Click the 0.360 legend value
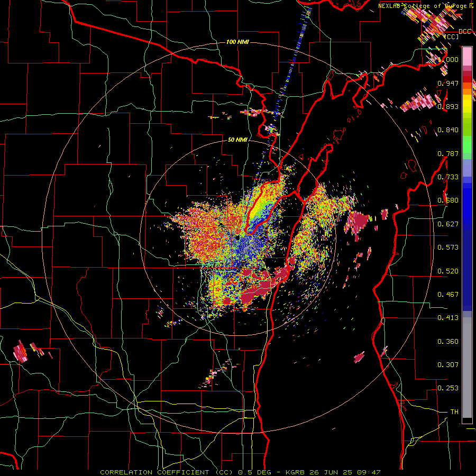This screenshot has height=476, width=476. click(448, 342)
